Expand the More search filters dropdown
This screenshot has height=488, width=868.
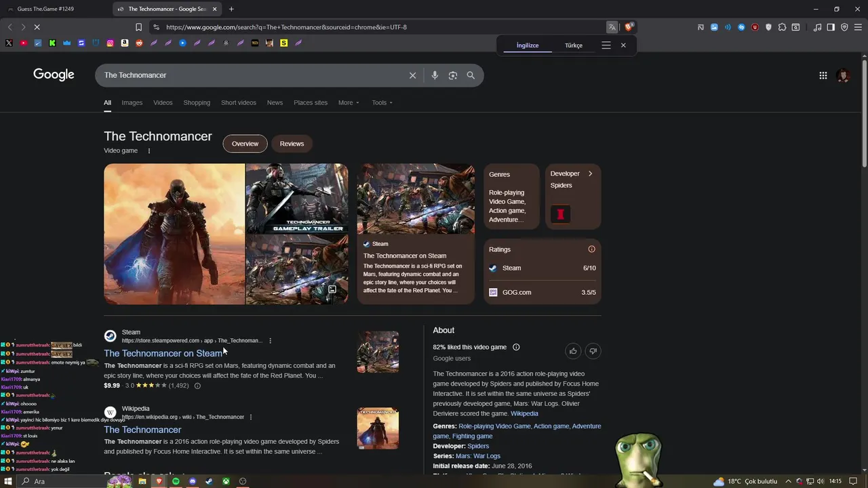point(349,103)
